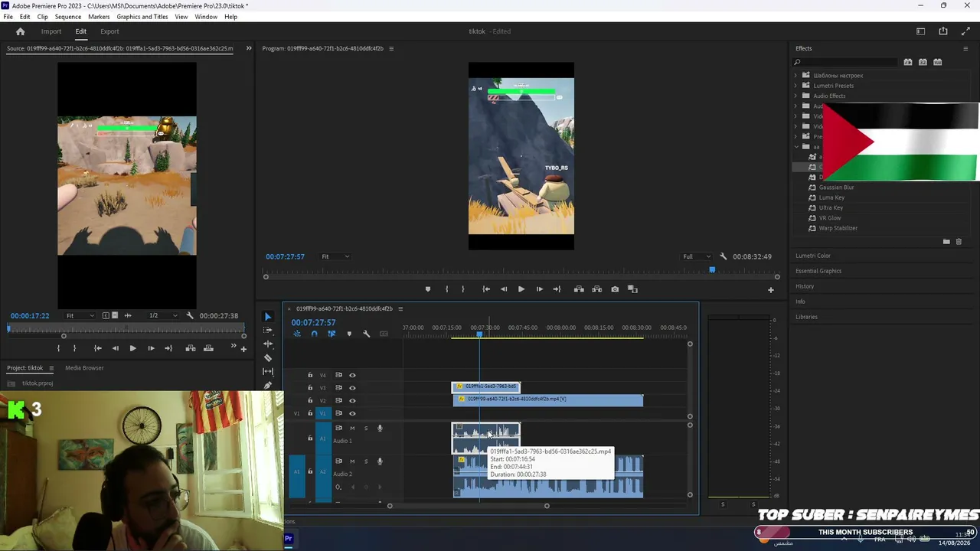
Task: Go to In point in Program Monitor
Action: coord(486,289)
